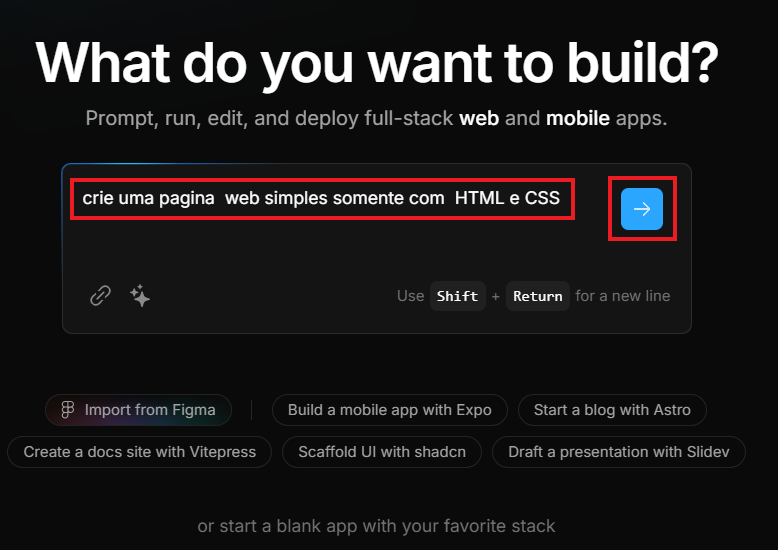
Task: Click the link attachment icon
Action: pyautogui.click(x=100, y=295)
